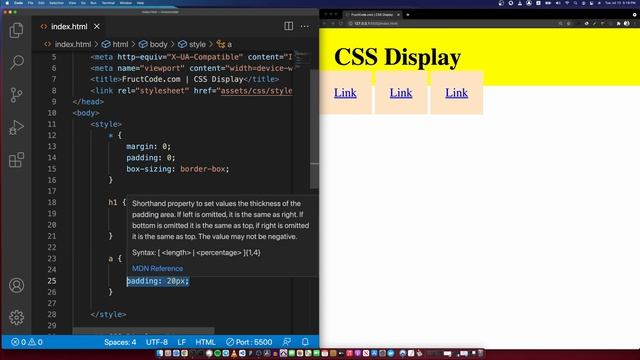The image size is (640, 360).
Task: Change the HTML language mode
Action: click(205, 342)
